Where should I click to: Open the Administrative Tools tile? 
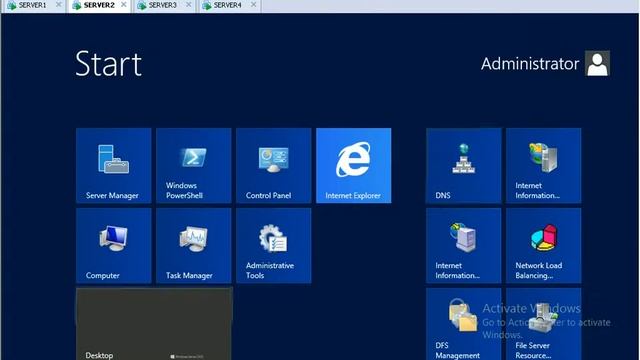tap(273, 245)
